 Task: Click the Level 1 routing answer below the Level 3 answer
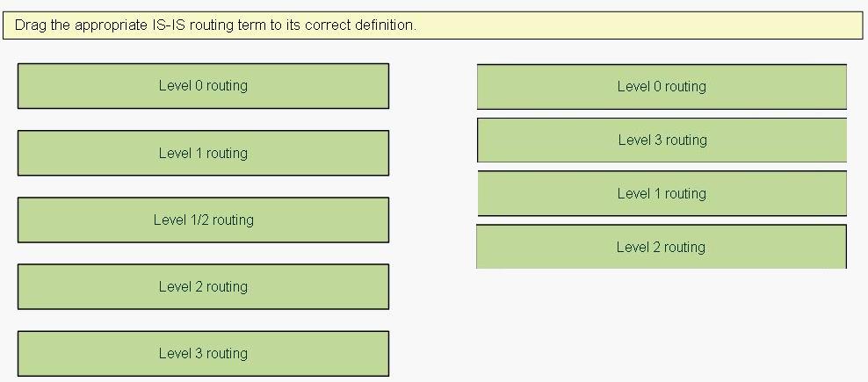[x=662, y=193]
